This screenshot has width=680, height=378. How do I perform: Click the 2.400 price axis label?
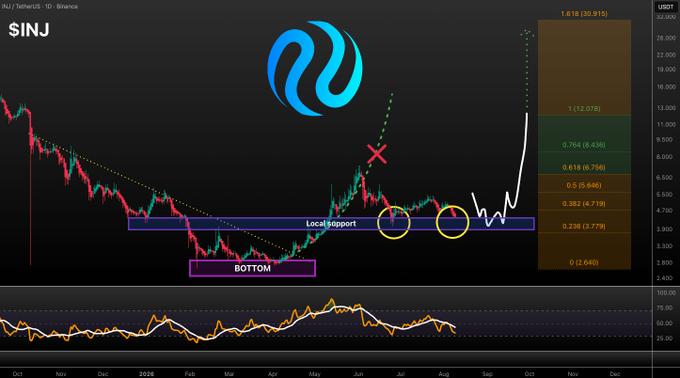[x=666, y=278]
